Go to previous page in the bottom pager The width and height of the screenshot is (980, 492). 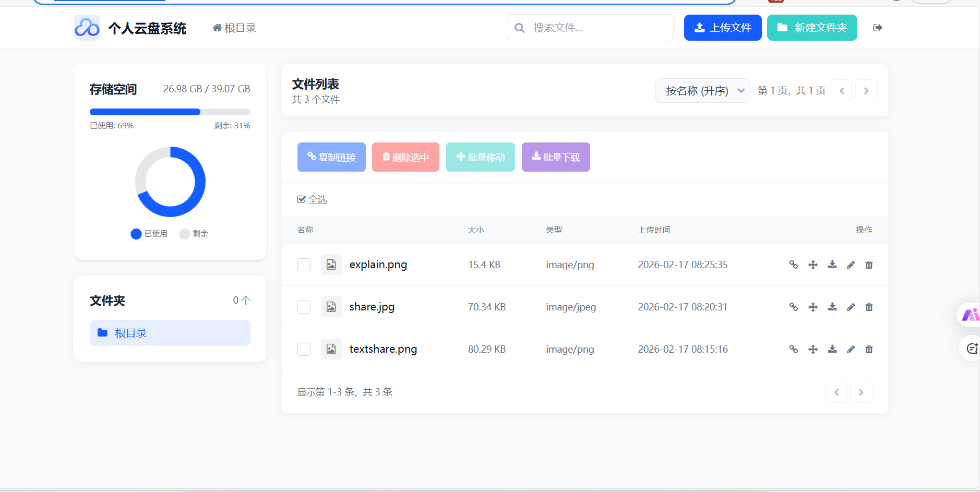[x=836, y=392]
